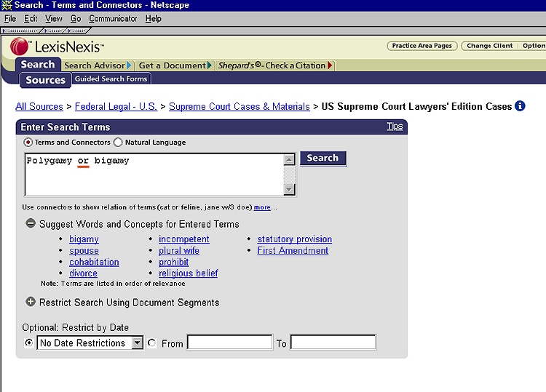546x392 pixels.
Task: Click the more connectors link
Action: click(x=262, y=207)
